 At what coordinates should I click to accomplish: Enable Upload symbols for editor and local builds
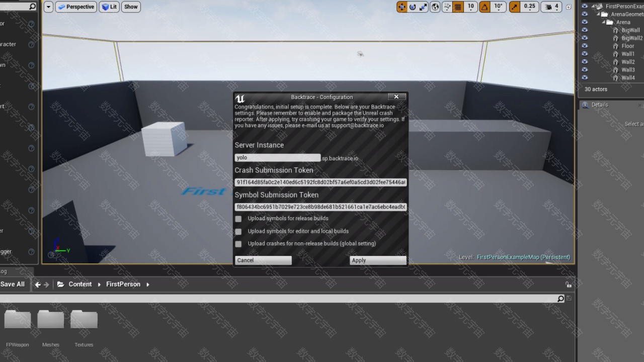[238, 231]
